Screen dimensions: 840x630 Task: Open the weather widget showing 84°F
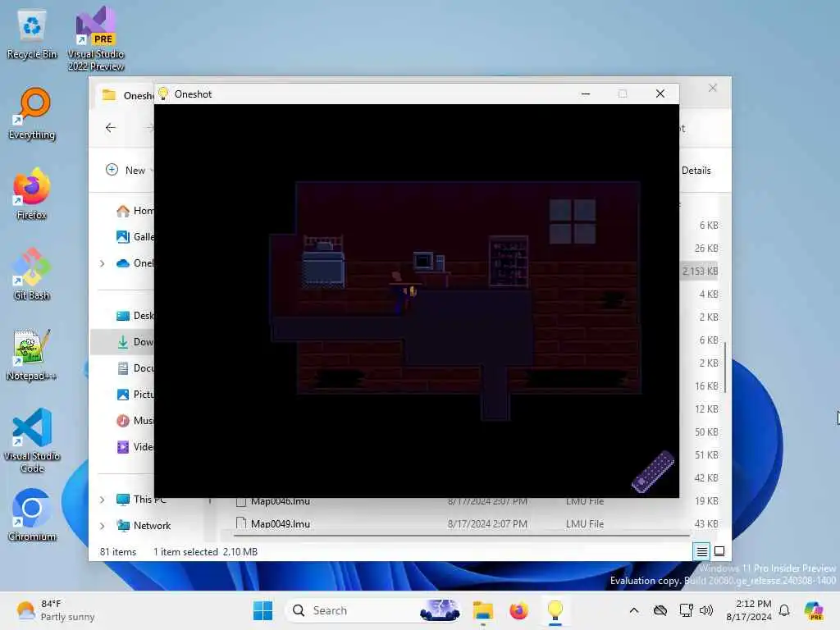[x=55, y=610]
